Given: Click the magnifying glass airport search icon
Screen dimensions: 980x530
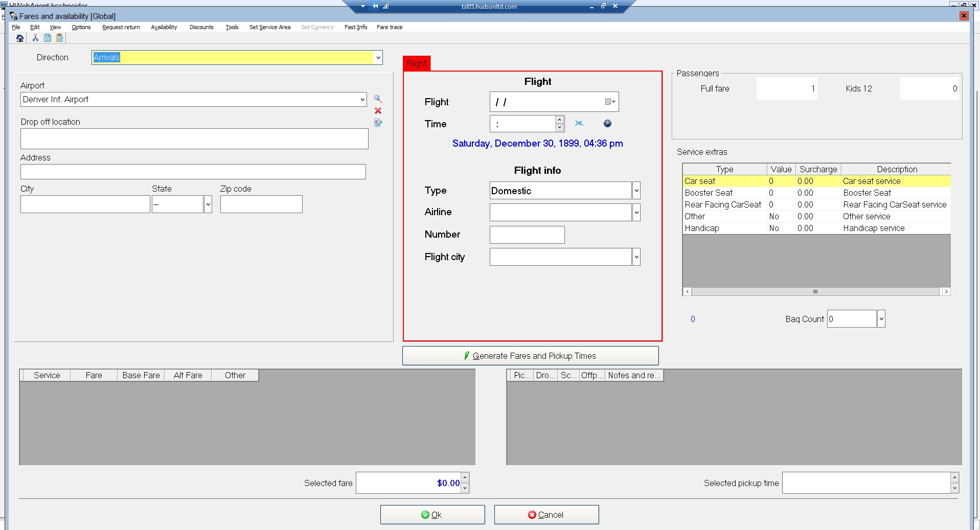Looking at the screenshot, I should (x=378, y=99).
